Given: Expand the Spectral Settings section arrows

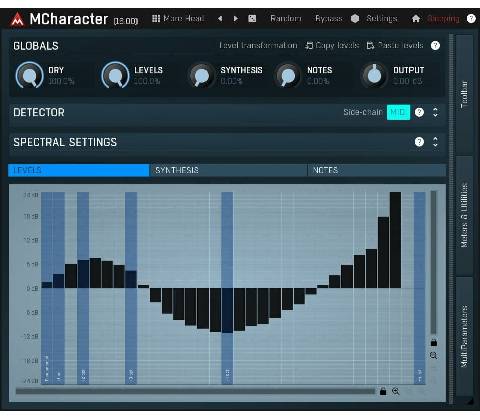Looking at the screenshot, I should pyautogui.click(x=435, y=142).
